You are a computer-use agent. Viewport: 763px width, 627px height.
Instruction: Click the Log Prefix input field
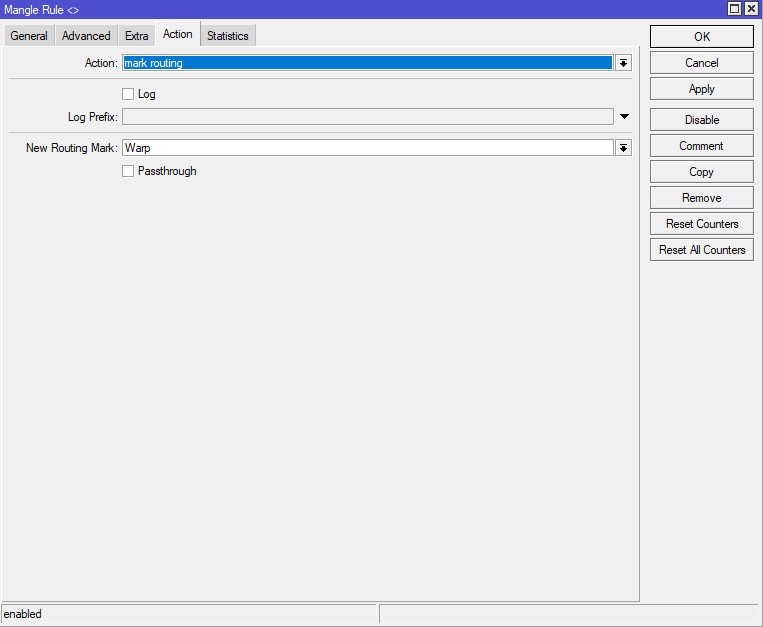tap(367, 117)
